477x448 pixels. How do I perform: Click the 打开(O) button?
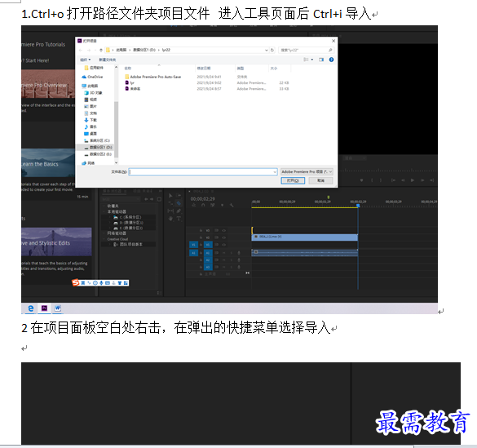point(293,180)
